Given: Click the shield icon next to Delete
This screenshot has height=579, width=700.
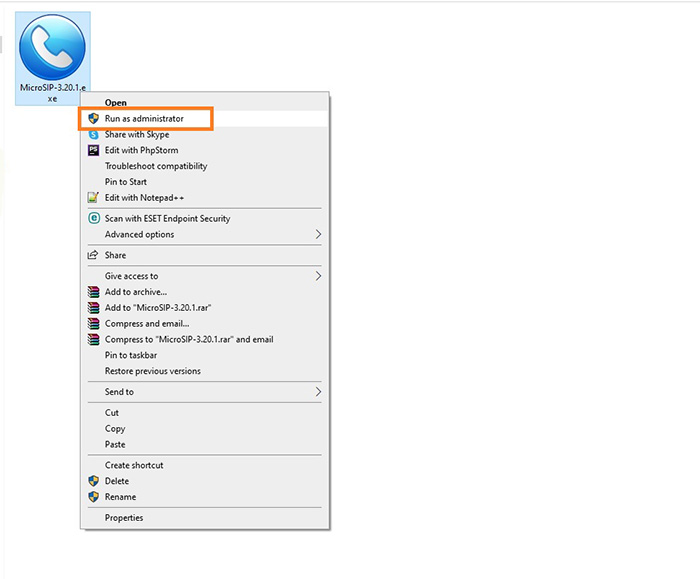Looking at the screenshot, I should (x=93, y=481).
